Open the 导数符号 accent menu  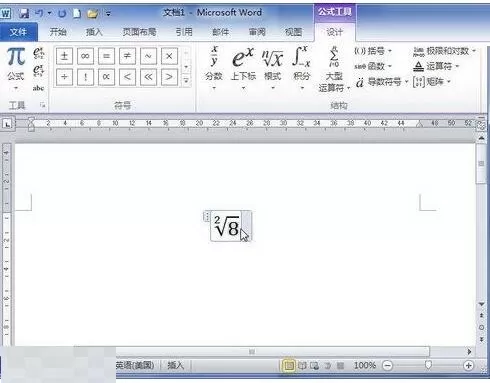(382, 82)
